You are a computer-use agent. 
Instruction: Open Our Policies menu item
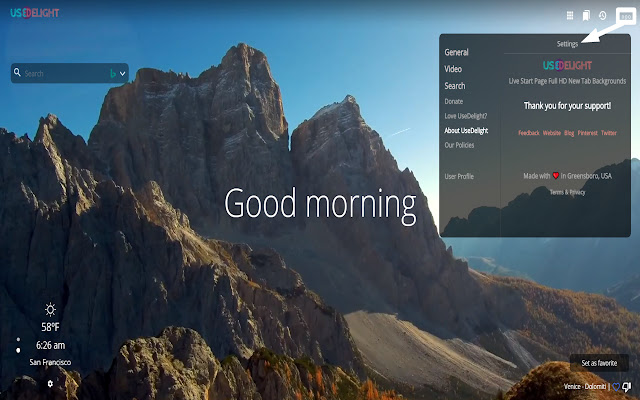click(459, 145)
